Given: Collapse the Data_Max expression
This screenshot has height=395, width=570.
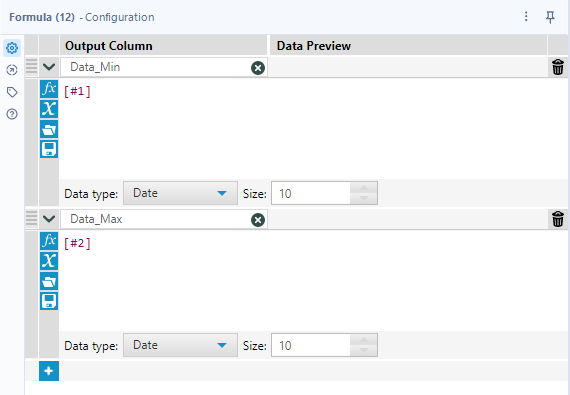Looking at the screenshot, I should pos(49,219).
